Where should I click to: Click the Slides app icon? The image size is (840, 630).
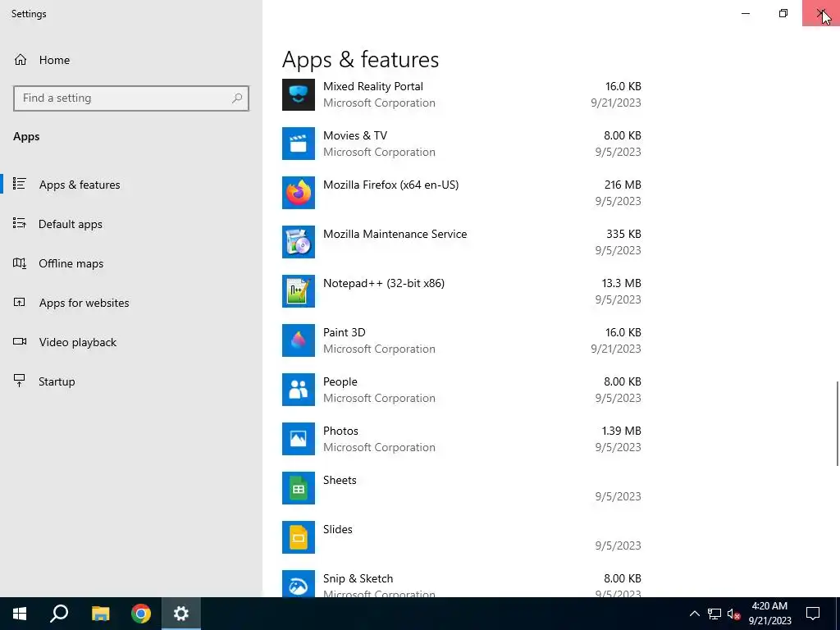pyautogui.click(x=299, y=538)
